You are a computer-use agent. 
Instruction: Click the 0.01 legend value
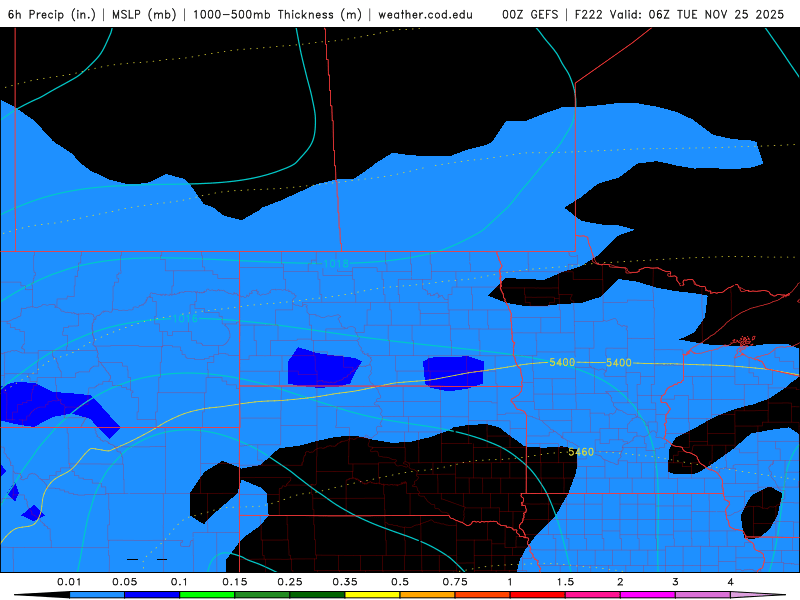pos(69,582)
